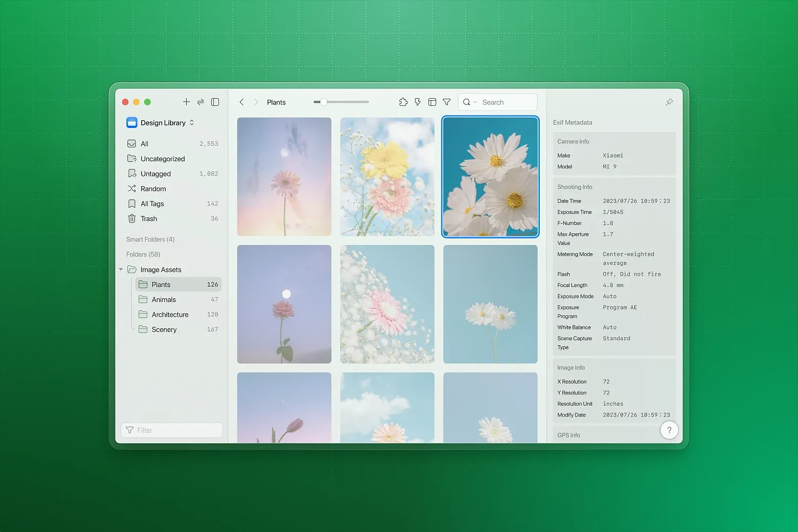This screenshot has width=798, height=532.
Task: Open the layout view icon in toolbar
Action: 432,102
